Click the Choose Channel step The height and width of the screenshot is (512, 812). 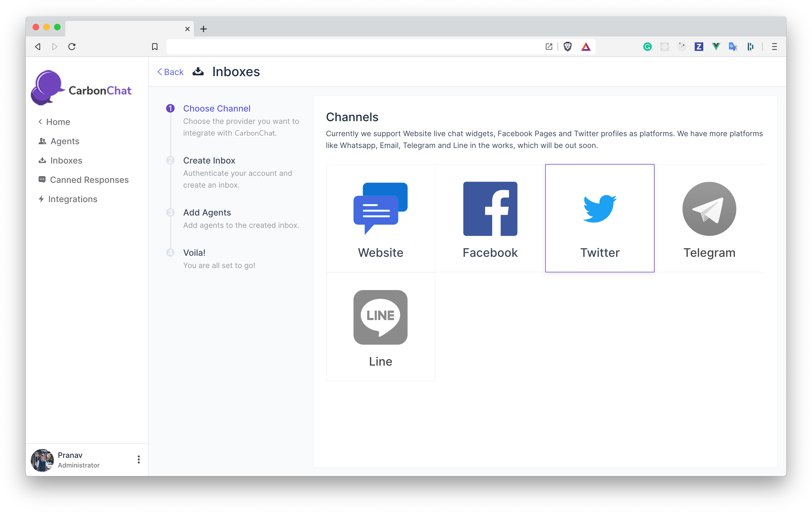click(x=217, y=108)
